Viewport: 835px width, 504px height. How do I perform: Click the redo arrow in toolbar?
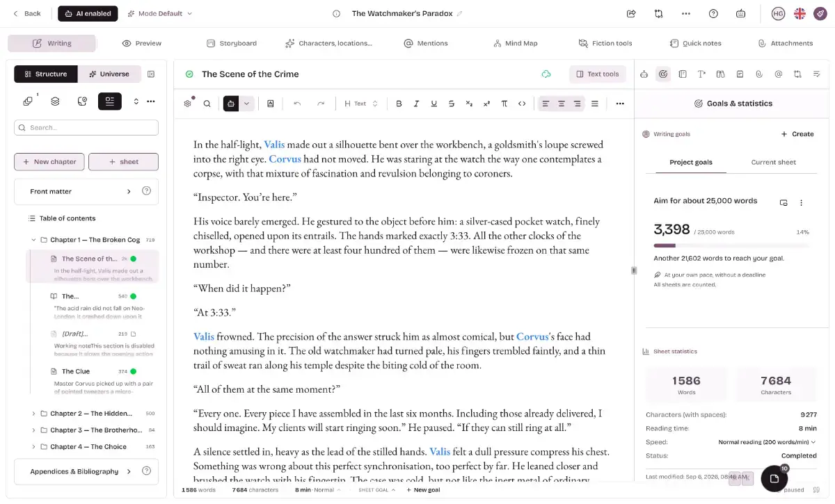(321, 104)
